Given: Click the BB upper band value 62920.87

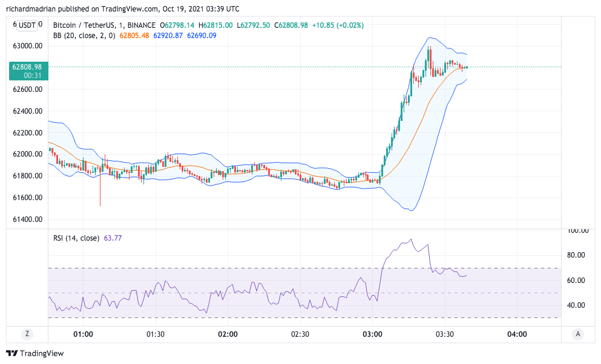Looking at the screenshot, I should coord(168,36).
